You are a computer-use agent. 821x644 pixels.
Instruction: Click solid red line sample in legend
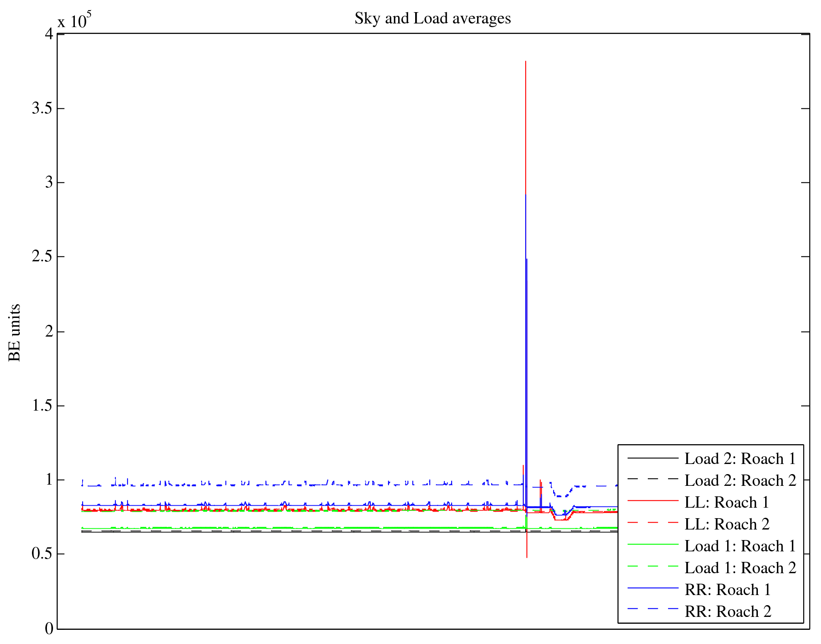653,501
